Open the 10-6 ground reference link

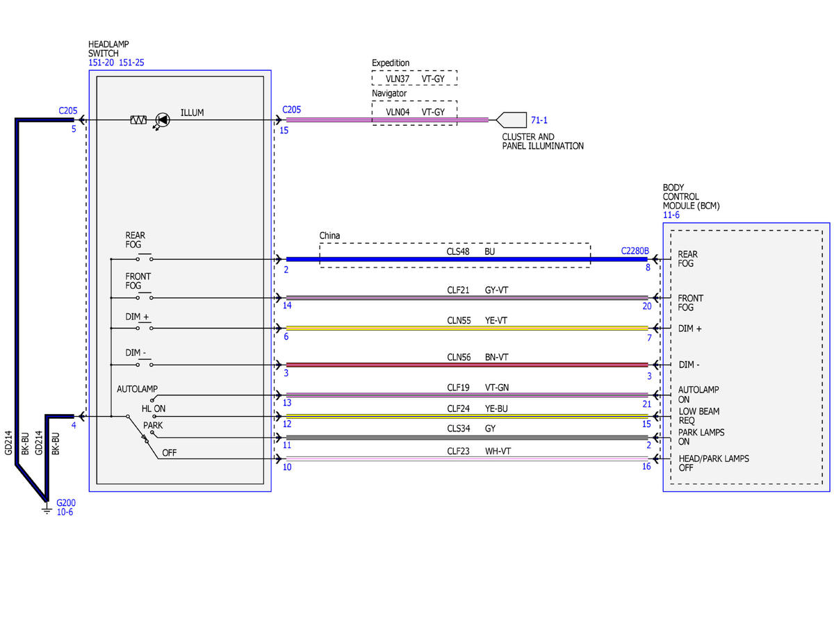coord(65,512)
